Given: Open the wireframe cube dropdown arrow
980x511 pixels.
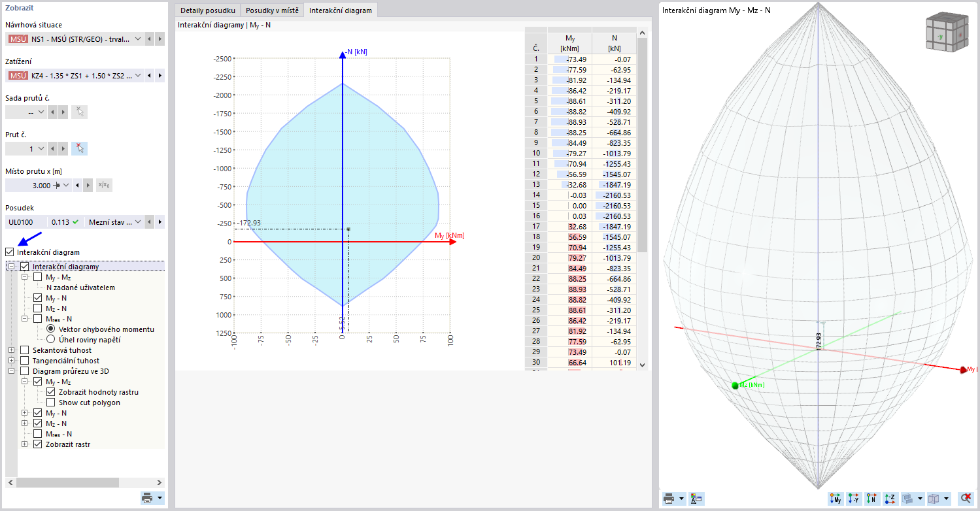Looking at the screenshot, I should pyautogui.click(x=947, y=499).
